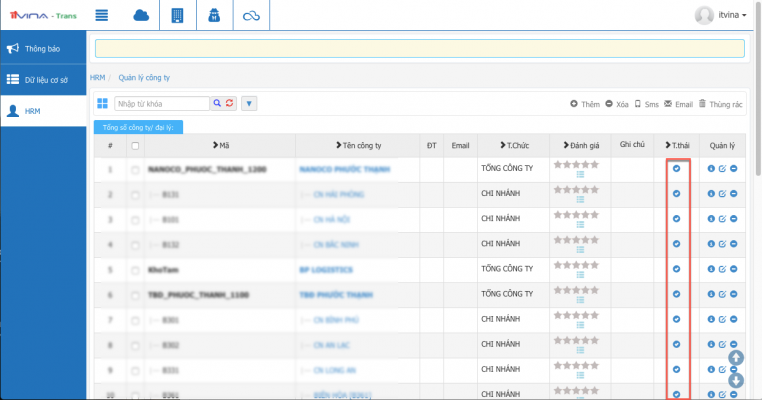Image resolution: width=762 pixels, height=400 pixels.
Task: Open the cloud icon in top navigation
Action: [x=140, y=15]
